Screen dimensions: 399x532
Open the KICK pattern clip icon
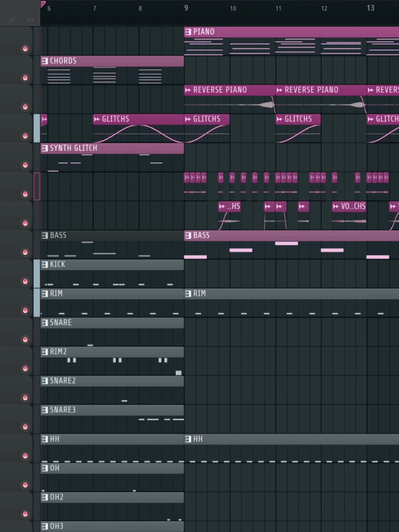(45, 264)
